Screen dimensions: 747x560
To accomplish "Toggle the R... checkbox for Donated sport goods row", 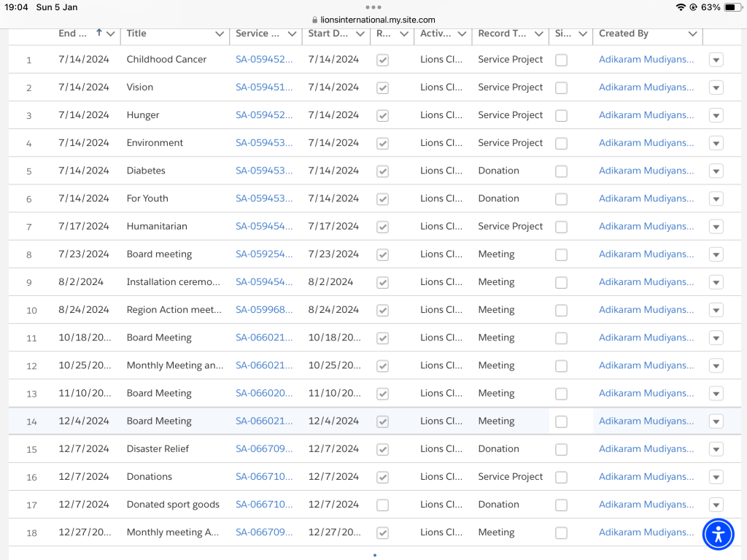I will 382,505.
